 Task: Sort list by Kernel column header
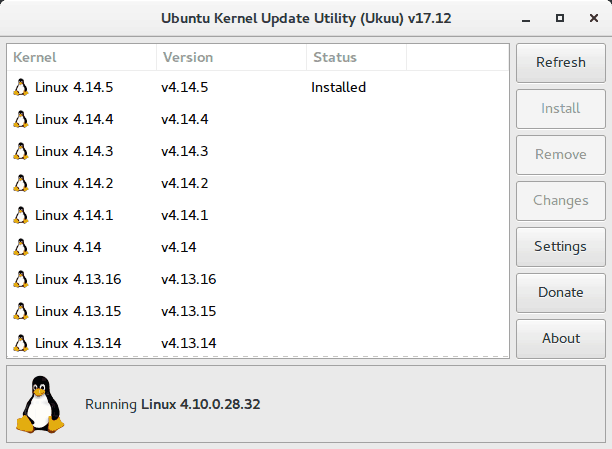tap(81, 57)
